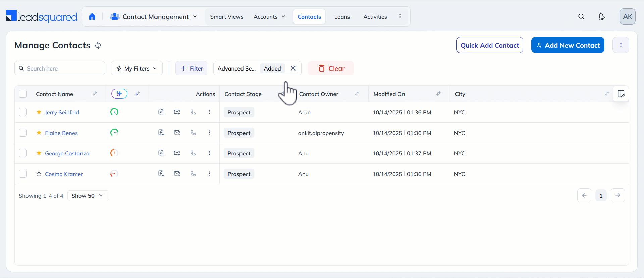Click the home icon in navbar
Image resolution: width=644 pixels, height=278 pixels.
[x=92, y=17]
